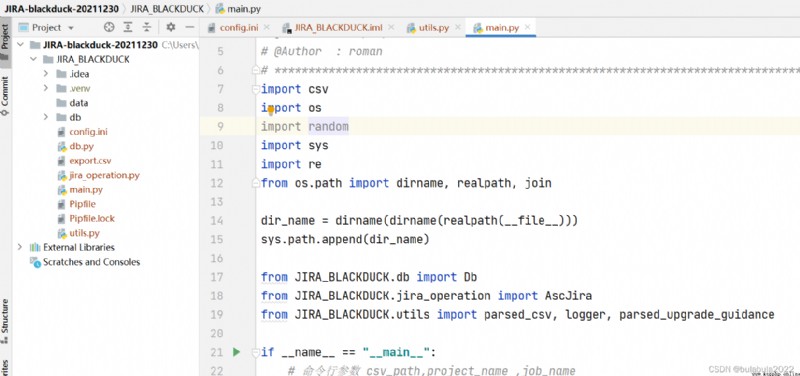Select the data folder in project tree

coord(79,103)
